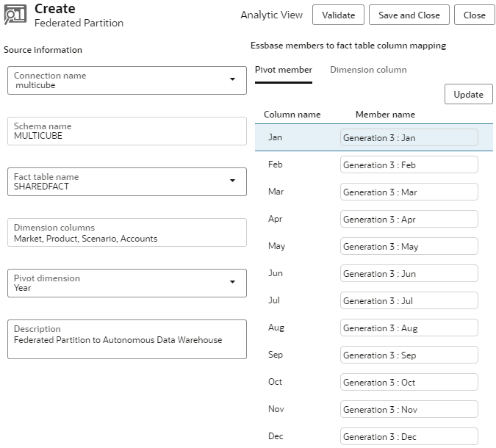Click the Federated Partition icon in header
The height and width of the screenshot is (448, 496).
15,15
